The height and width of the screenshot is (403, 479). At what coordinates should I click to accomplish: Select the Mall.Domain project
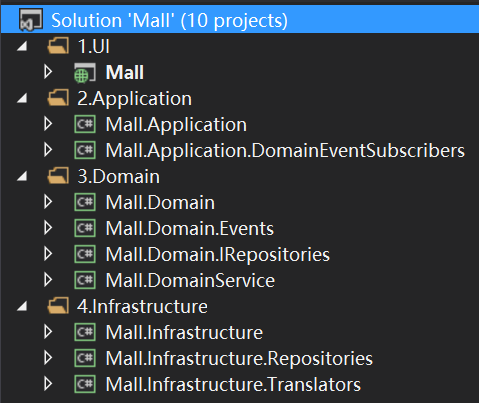pyautogui.click(x=160, y=203)
